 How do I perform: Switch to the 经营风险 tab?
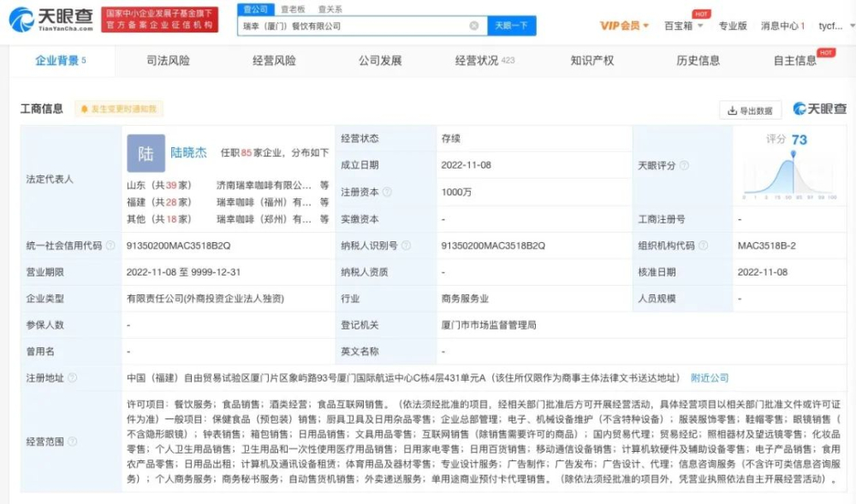[274, 61]
